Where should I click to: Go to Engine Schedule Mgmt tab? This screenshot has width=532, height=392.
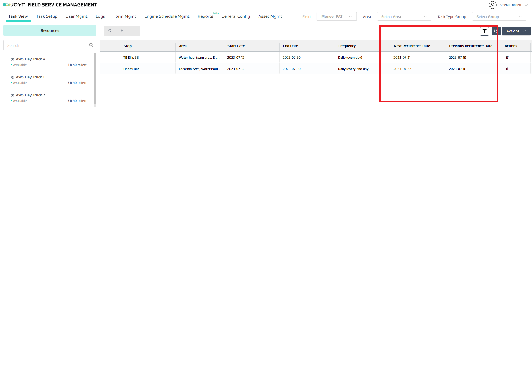coord(167,16)
